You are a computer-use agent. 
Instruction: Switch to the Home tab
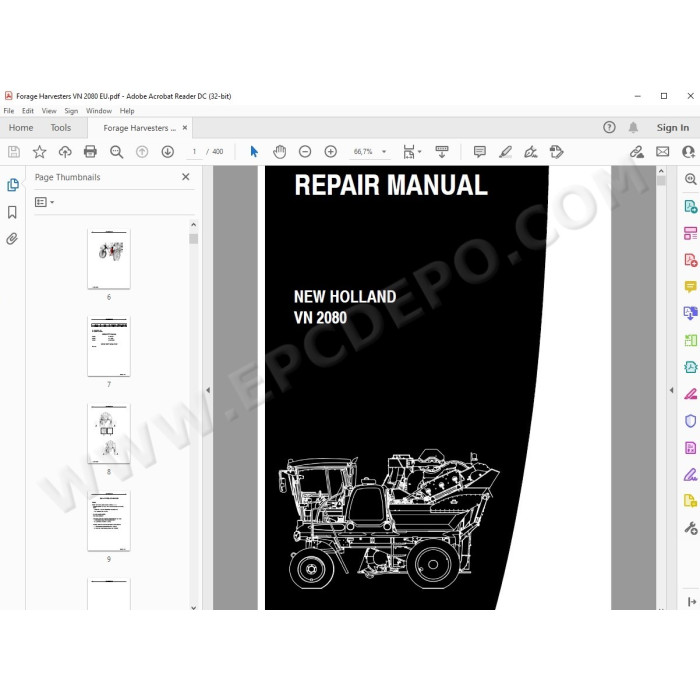click(21, 128)
